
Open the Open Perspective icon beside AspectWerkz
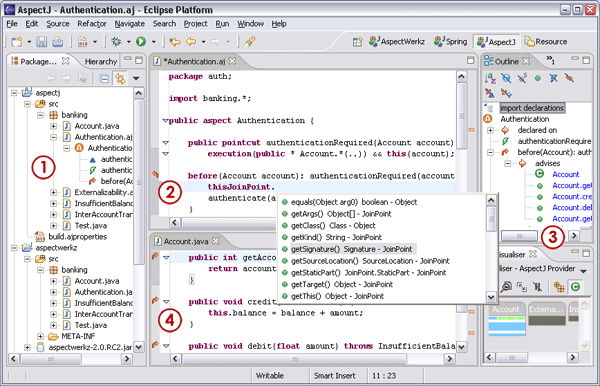point(357,42)
